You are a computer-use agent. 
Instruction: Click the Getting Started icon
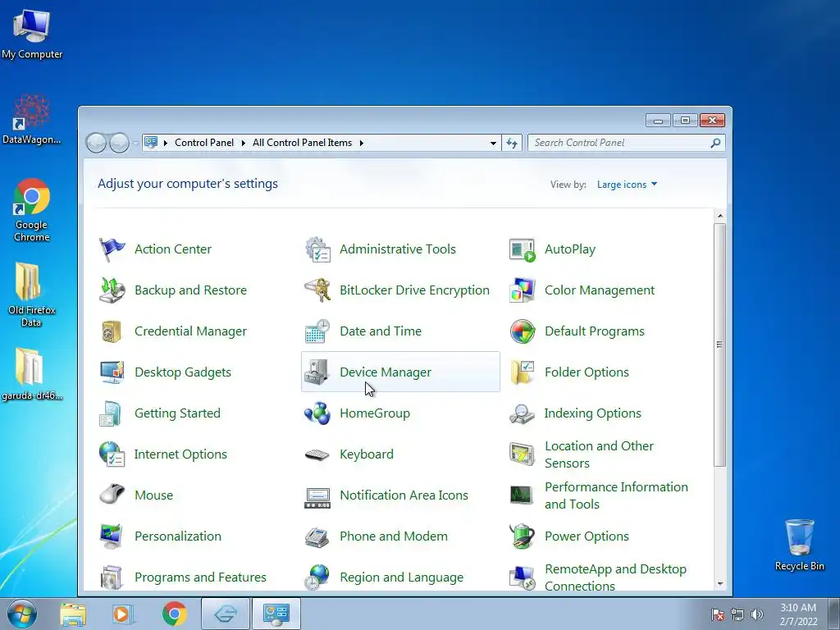(112, 413)
